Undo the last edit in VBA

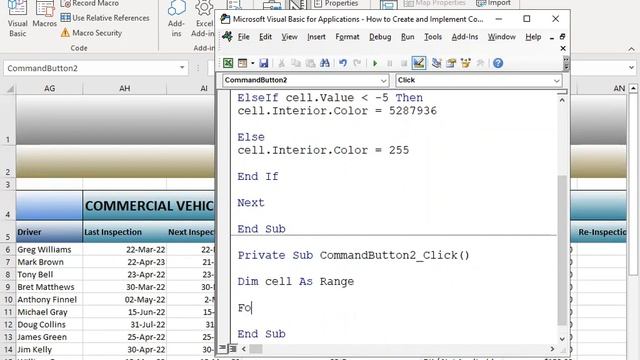click(343, 63)
